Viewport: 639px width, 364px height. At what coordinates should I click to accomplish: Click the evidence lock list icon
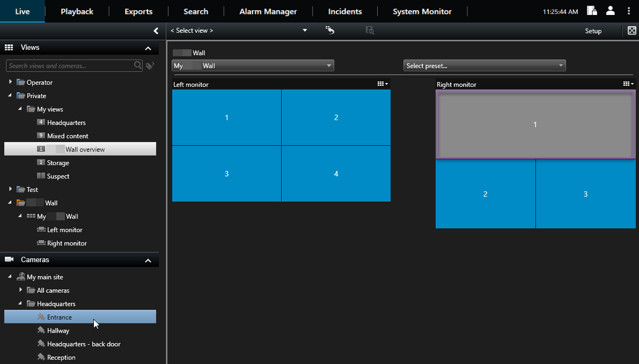(592, 11)
